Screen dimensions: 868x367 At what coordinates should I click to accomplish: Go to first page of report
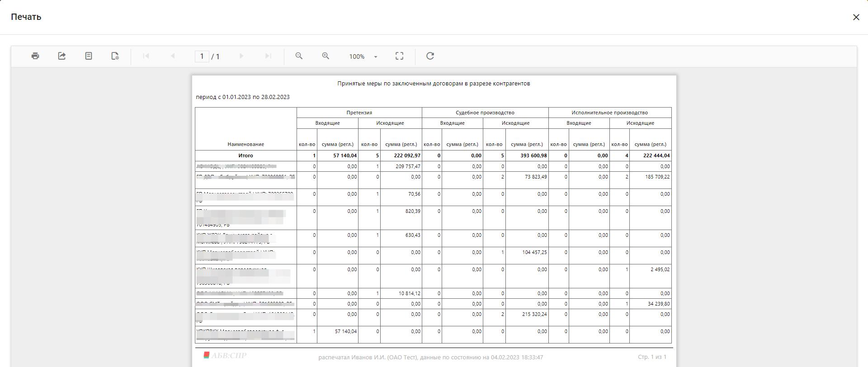point(146,56)
